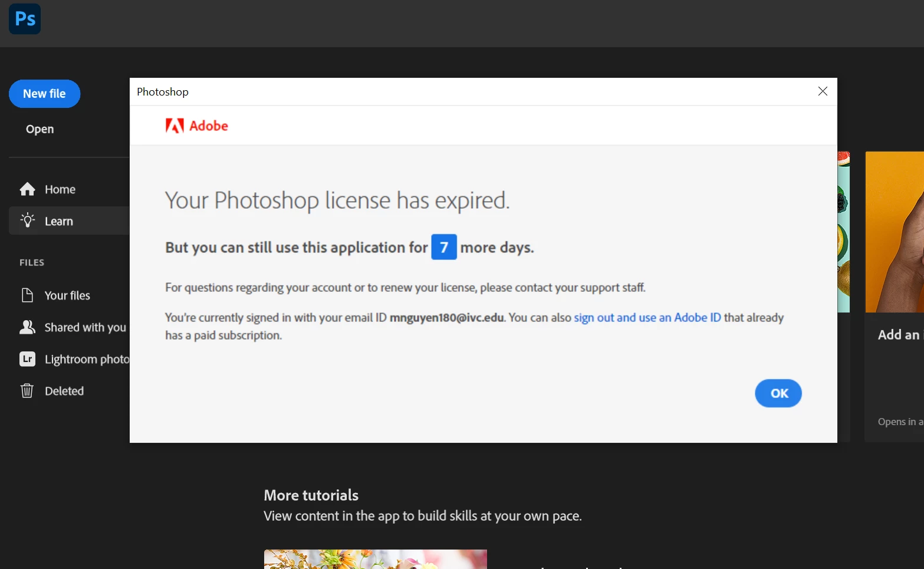Click the Lightroom Lr icon
The image size is (924, 569).
tap(28, 359)
